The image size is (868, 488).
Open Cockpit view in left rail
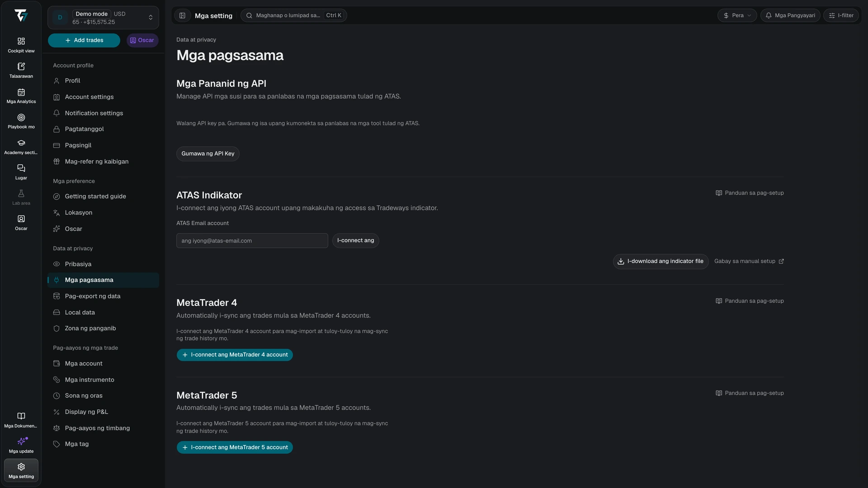[x=21, y=45]
